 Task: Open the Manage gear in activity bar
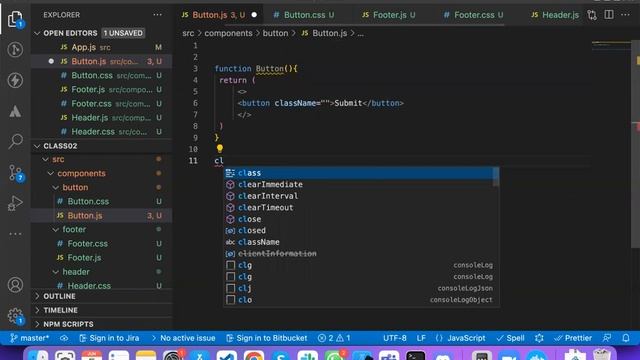pyautogui.click(x=15, y=315)
